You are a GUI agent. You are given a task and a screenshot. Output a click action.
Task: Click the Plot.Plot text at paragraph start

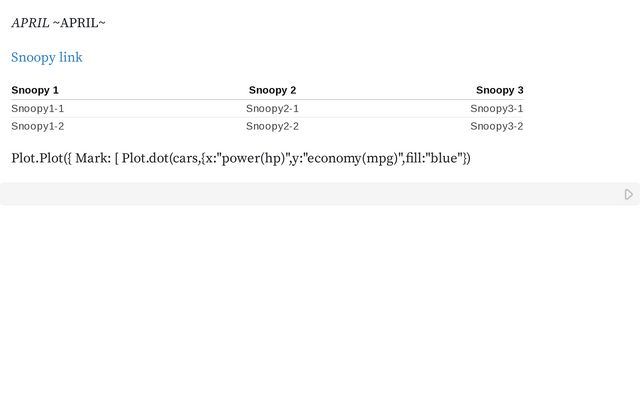point(36,158)
